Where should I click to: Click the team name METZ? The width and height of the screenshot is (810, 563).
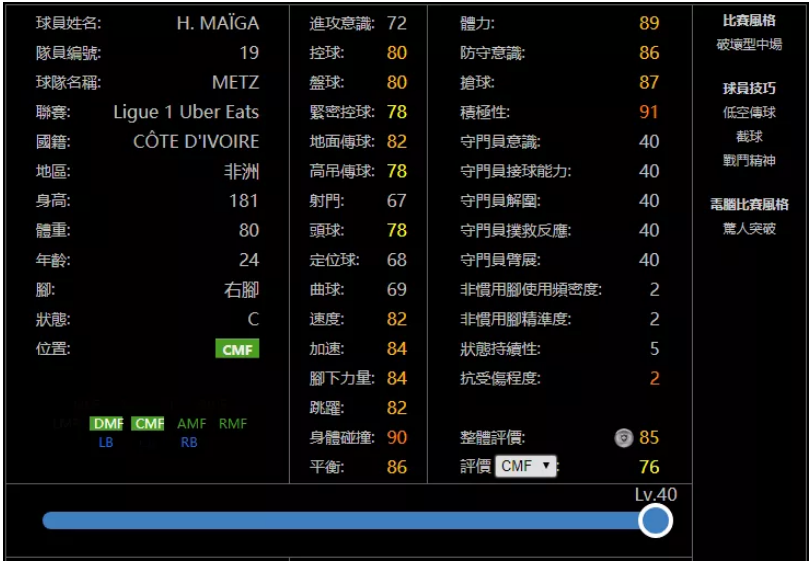pyautogui.click(x=236, y=83)
